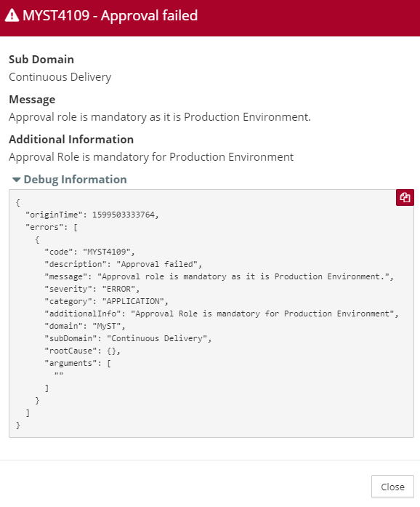The width and height of the screenshot is (420, 507).
Task: Click the Debug Information disclosure triangle
Action: click(x=16, y=180)
